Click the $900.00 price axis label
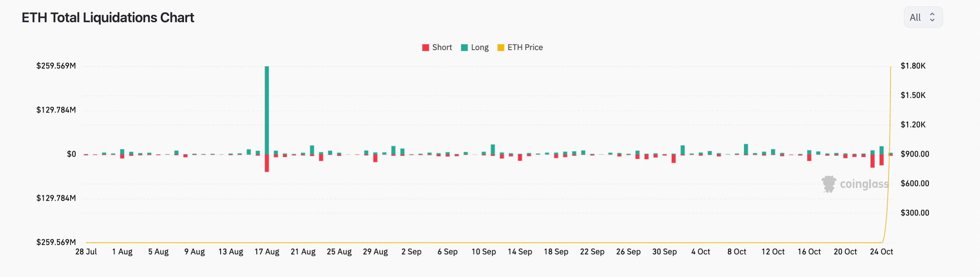Viewport: 980px width, 277px height. (x=915, y=154)
